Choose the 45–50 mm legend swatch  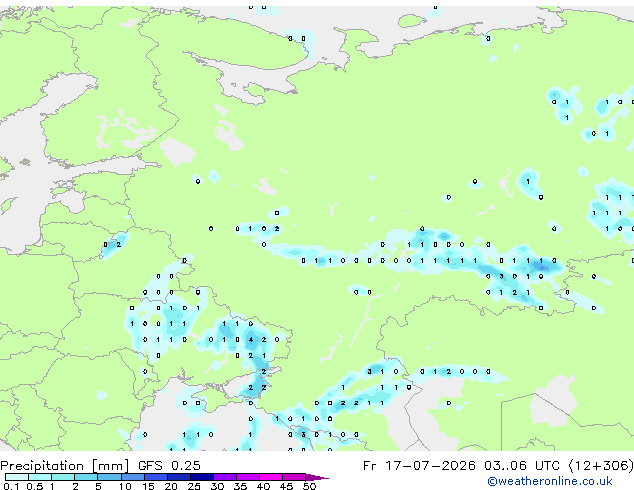coord(294,477)
